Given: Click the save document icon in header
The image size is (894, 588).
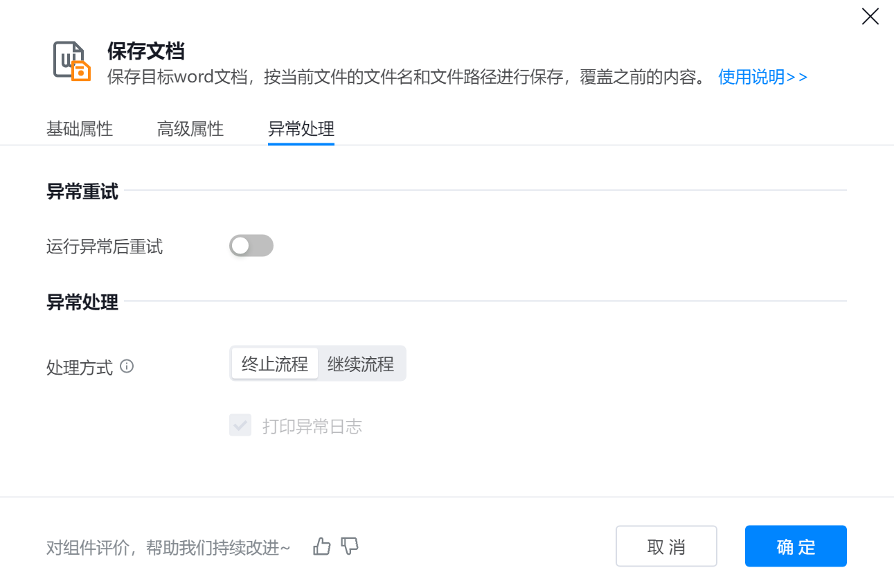Looking at the screenshot, I should point(72,62).
